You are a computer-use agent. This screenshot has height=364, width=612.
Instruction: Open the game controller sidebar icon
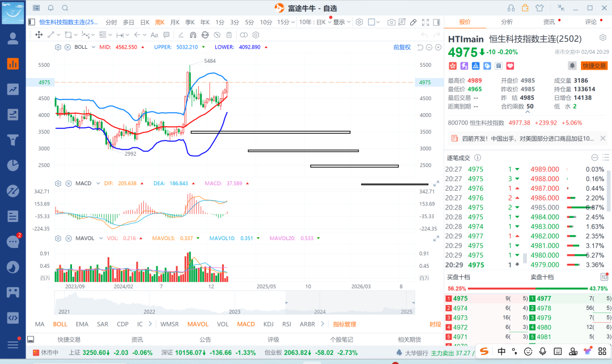(x=13, y=292)
